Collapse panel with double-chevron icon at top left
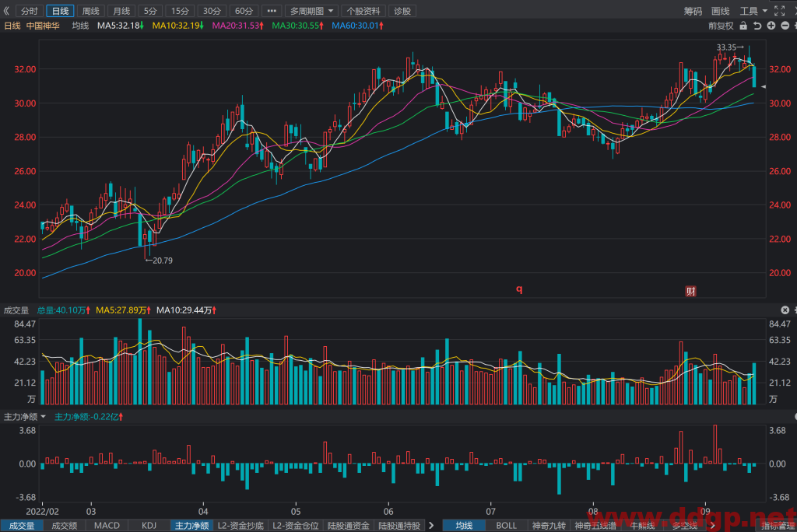This screenshot has height=532, width=797. 6,11
